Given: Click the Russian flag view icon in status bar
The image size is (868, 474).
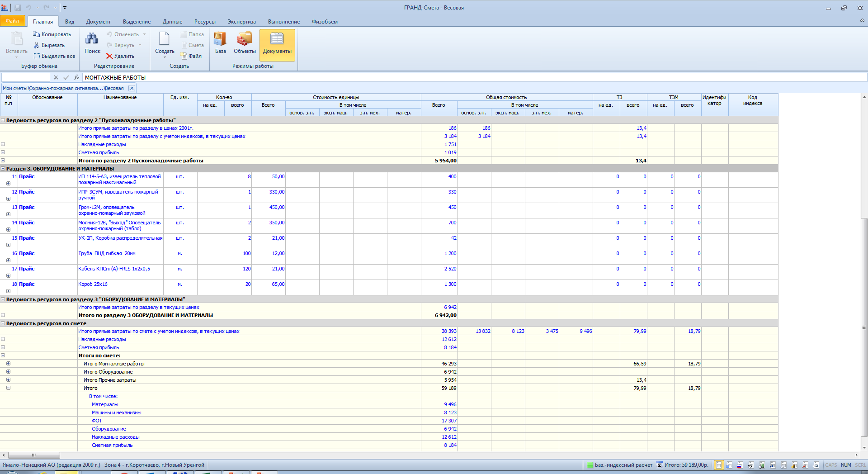Looking at the screenshot, I should pos(740,465).
